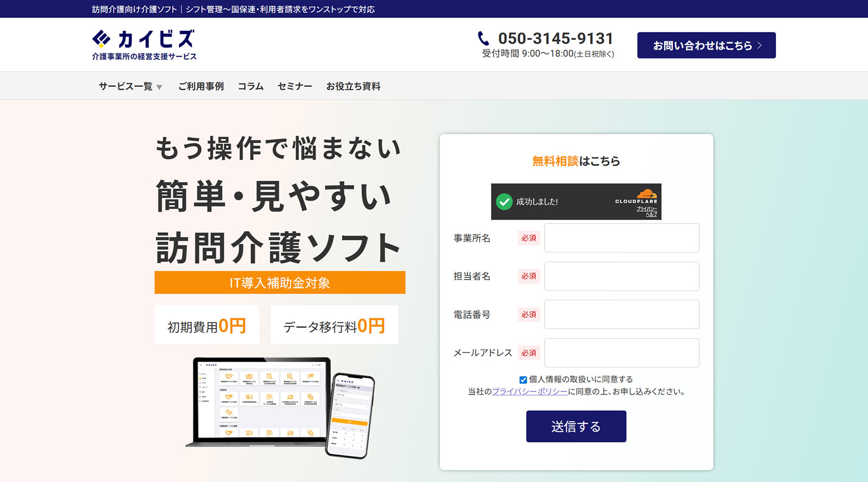868x482 pixels.
Task: Click the 必須 badge next to メールアドレス
Action: pyautogui.click(x=529, y=353)
